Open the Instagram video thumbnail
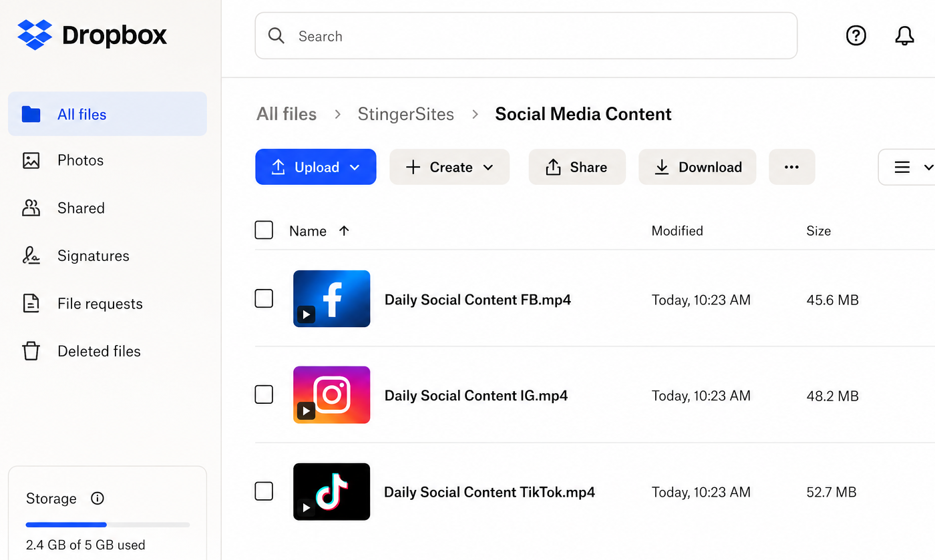This screenshot has height=560, width=935. pos(331,394)
